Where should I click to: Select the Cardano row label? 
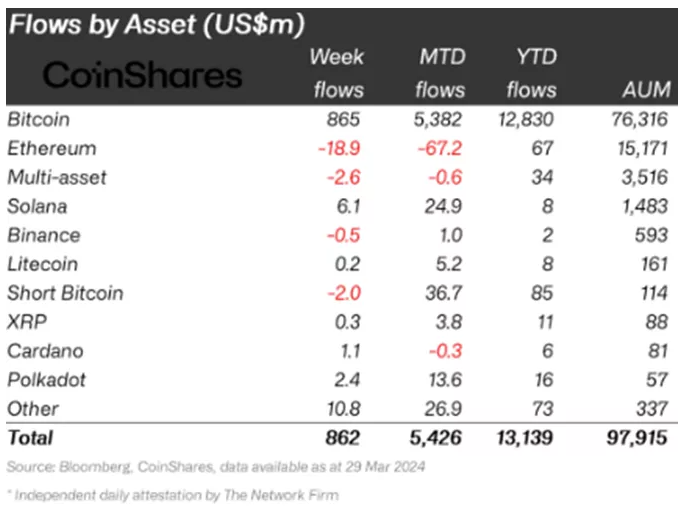pos(43,351)
